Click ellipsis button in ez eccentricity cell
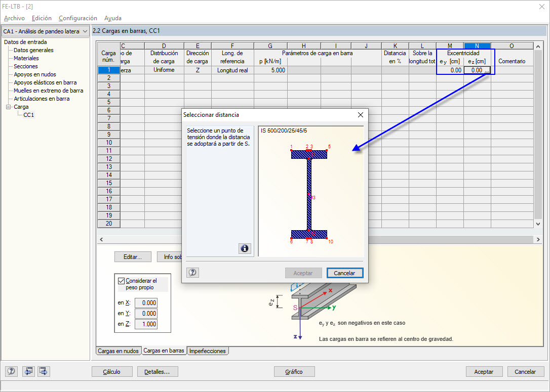The height and width of the screenshot is (392, 550). tap(487, 70)
